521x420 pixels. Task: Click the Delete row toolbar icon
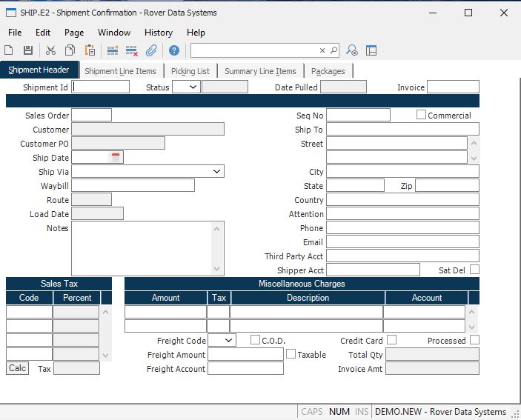(132, 50)
